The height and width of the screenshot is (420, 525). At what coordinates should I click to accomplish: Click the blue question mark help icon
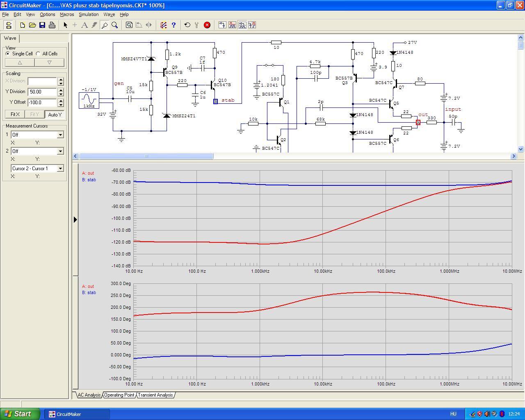point(173,25)
